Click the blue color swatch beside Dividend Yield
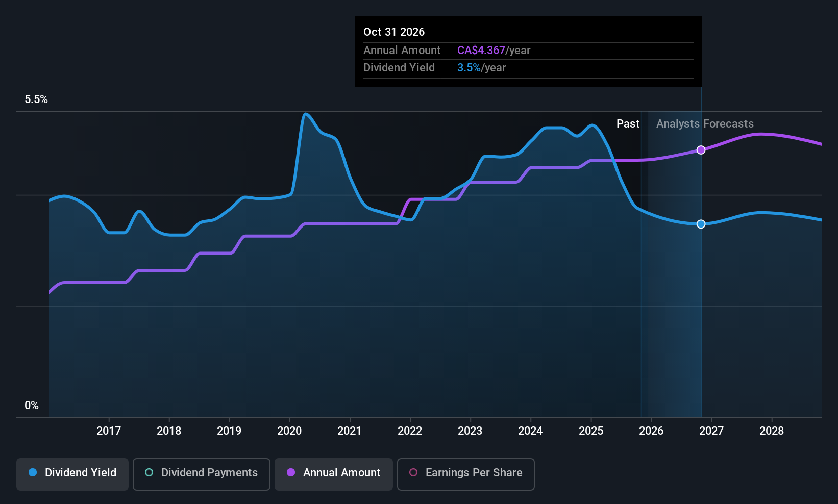This screenshot has height=504, width=838. [33, 473]
